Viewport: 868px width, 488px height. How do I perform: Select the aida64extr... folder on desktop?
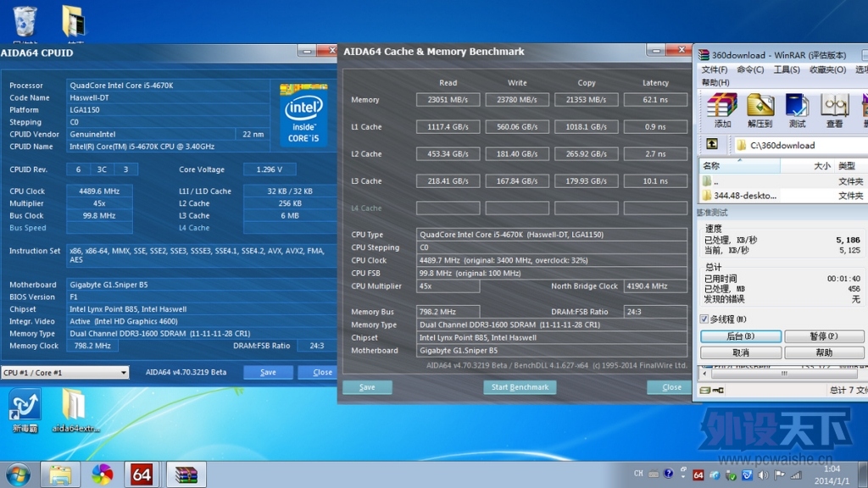75,410
